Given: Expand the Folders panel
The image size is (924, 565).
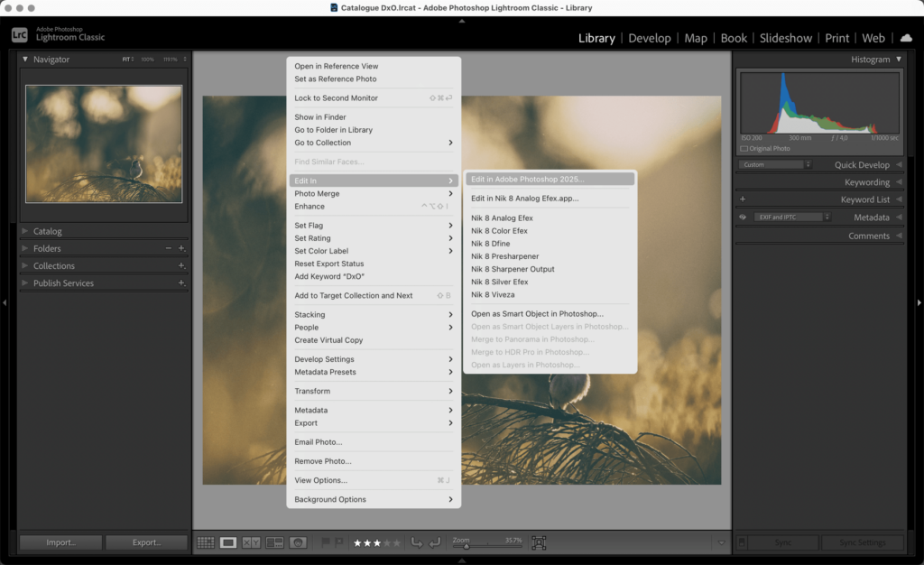Looking at the screenshot, I should pos(25,248).
